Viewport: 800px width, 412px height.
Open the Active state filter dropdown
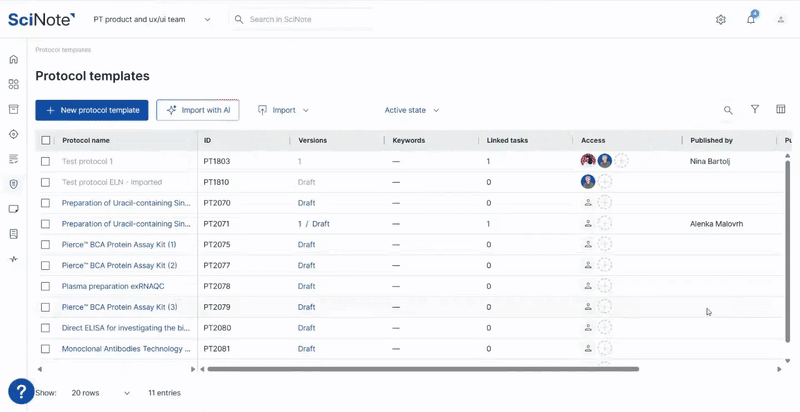[411, 110]
